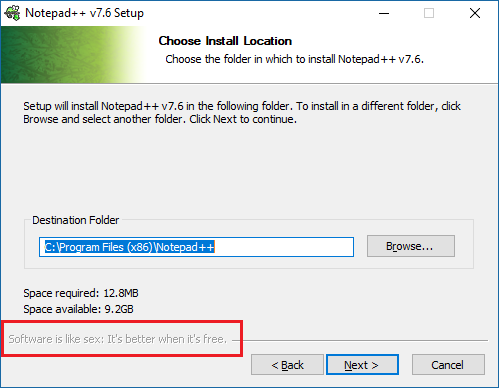
Task: Cancel the Notepad++ setup
Action: (448, 365)
